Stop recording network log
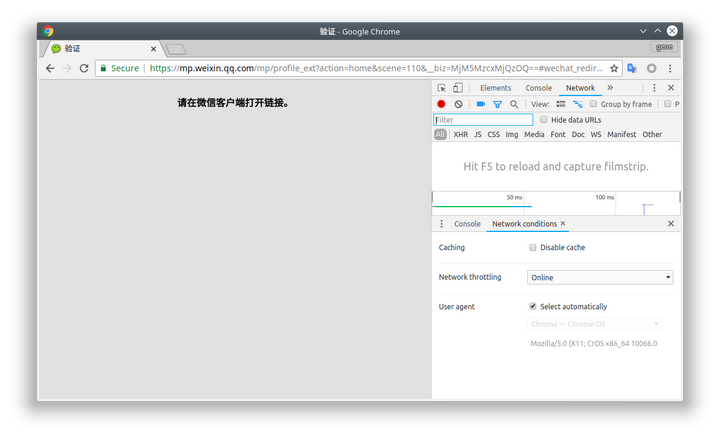720x438 pixels. click(x=441, y=104)
